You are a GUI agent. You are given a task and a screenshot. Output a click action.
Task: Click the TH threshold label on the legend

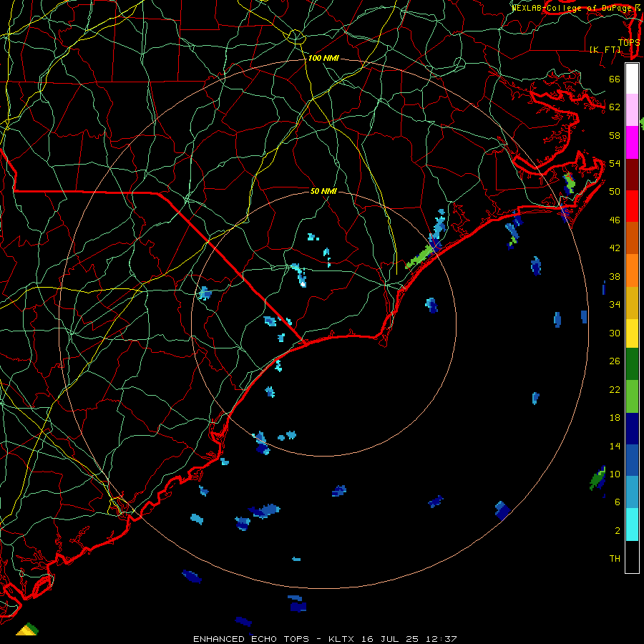pyautogui.click(x=615, y=559)
